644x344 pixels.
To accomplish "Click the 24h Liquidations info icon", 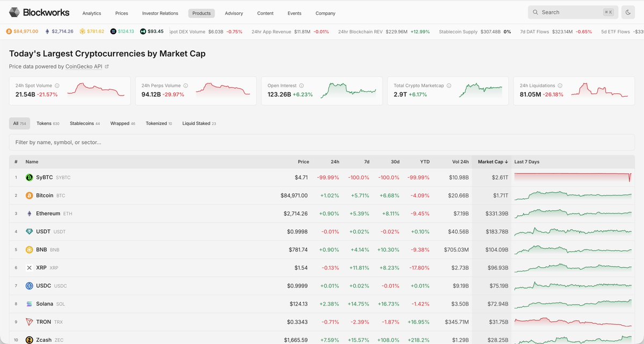I will coord(560,86).
